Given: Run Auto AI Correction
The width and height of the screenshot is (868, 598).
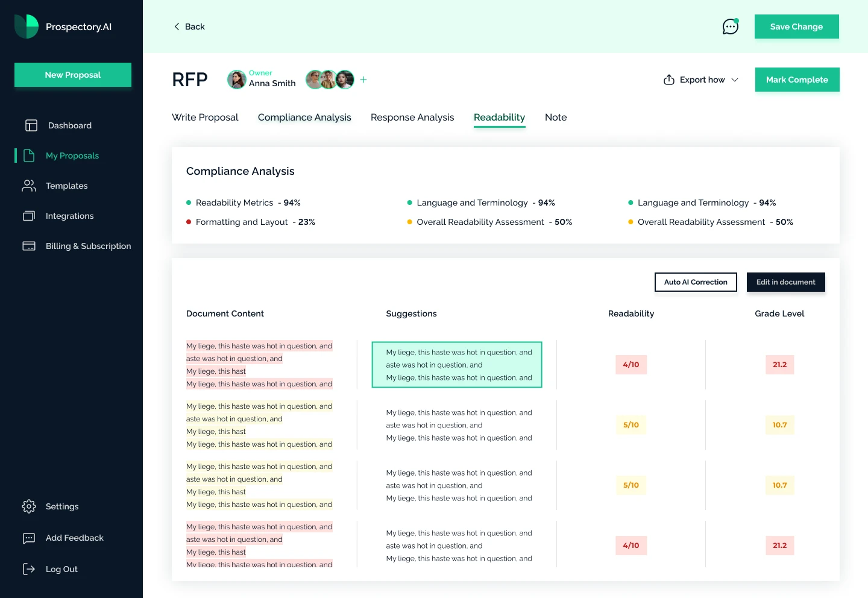Looking at the screenshot, I should 696,282.
